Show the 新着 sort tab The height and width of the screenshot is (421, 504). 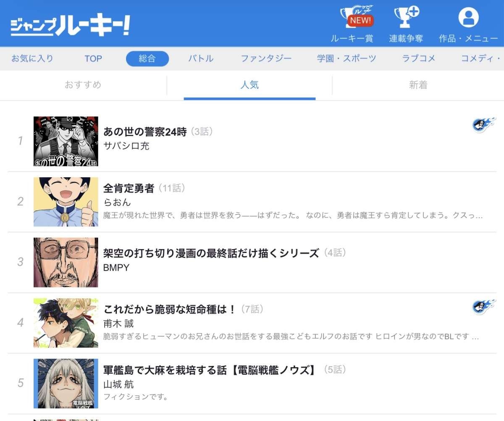click(418, 85)
